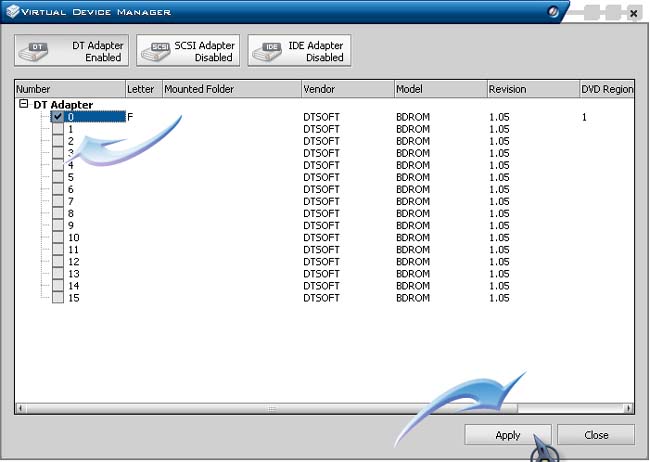Click DTSOFT vendor in device 14 row

point(321,286)
